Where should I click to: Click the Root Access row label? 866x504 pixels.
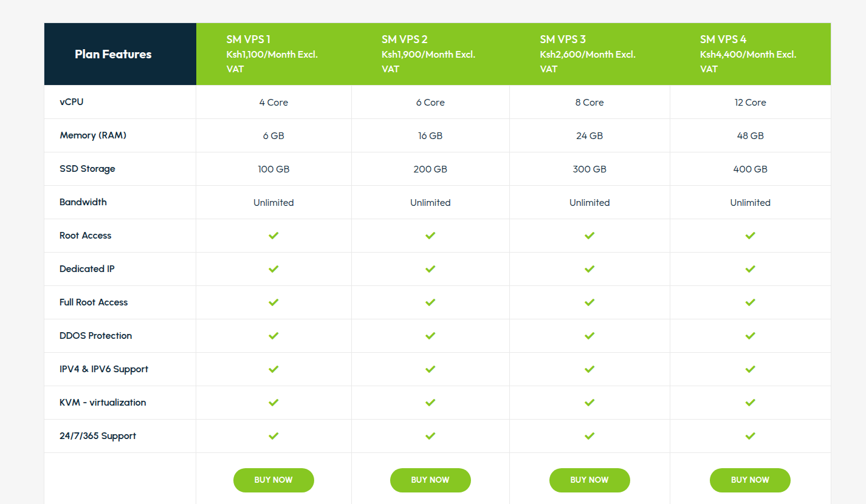coord(86,236)
